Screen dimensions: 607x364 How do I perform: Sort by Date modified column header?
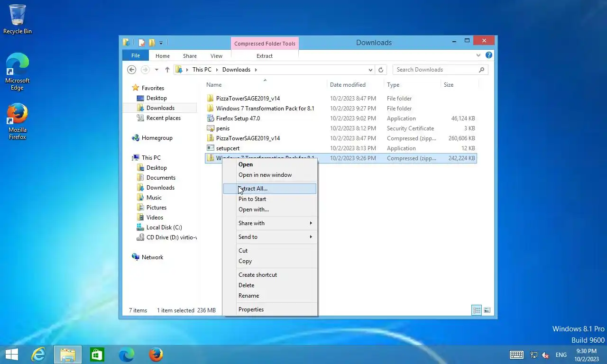click(x=355, y=85)
